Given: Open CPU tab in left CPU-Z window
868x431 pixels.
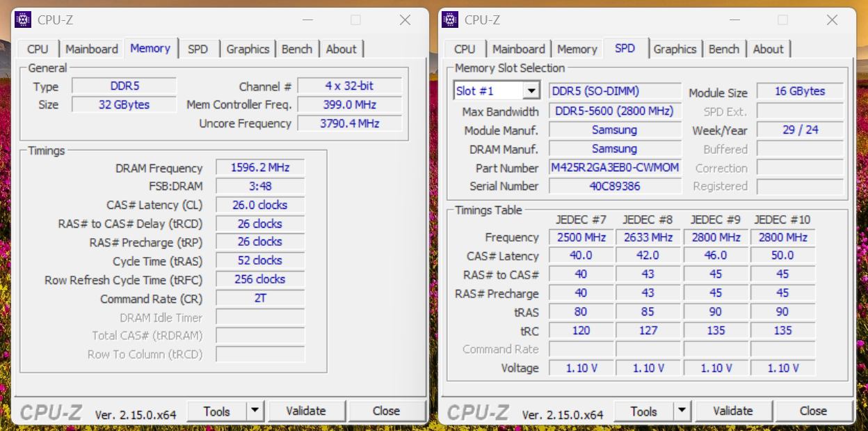Looking at the screenshot, I should point(38,49).
